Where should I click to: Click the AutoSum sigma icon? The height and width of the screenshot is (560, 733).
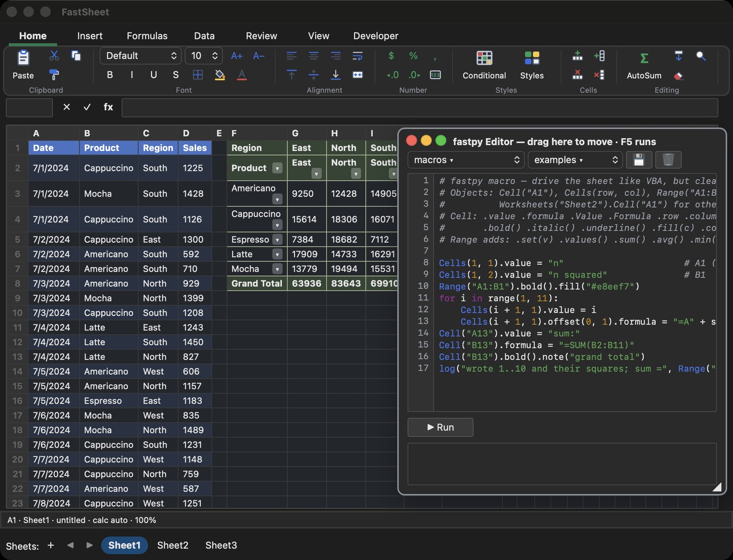(644, 58)
